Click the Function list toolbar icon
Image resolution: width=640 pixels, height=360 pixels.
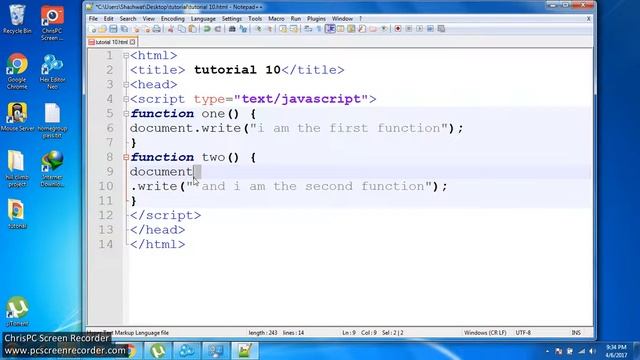click(x=362, y=29)
